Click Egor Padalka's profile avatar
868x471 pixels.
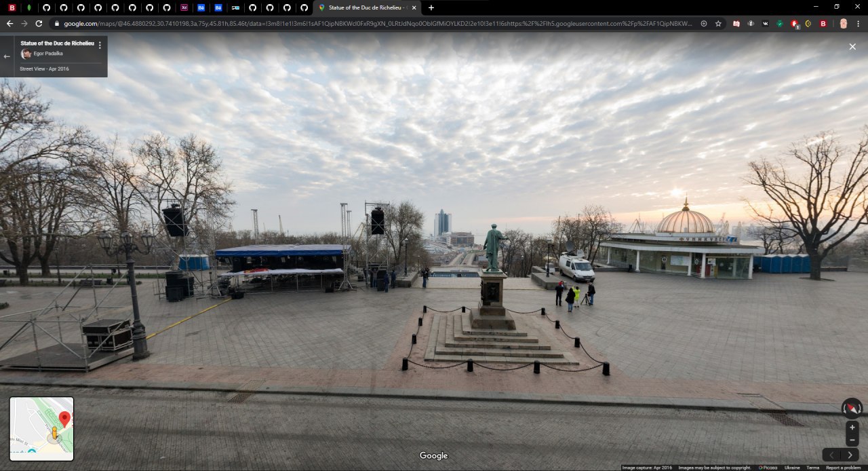click(26, 54)
